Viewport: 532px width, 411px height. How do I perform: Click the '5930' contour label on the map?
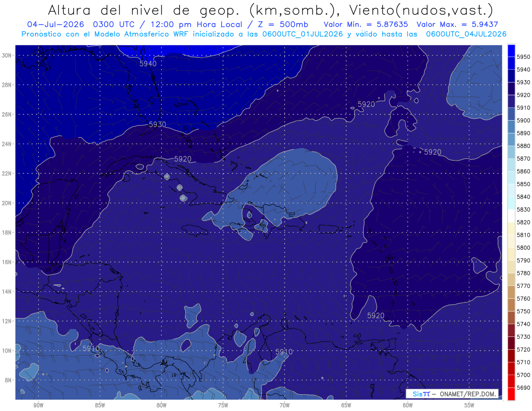[x=157, y=125]
